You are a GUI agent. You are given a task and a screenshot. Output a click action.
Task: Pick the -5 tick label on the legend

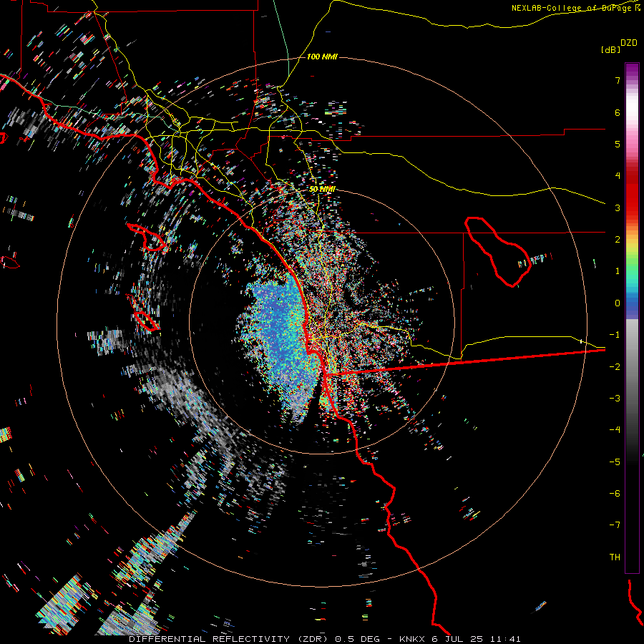tap(615, 462)
